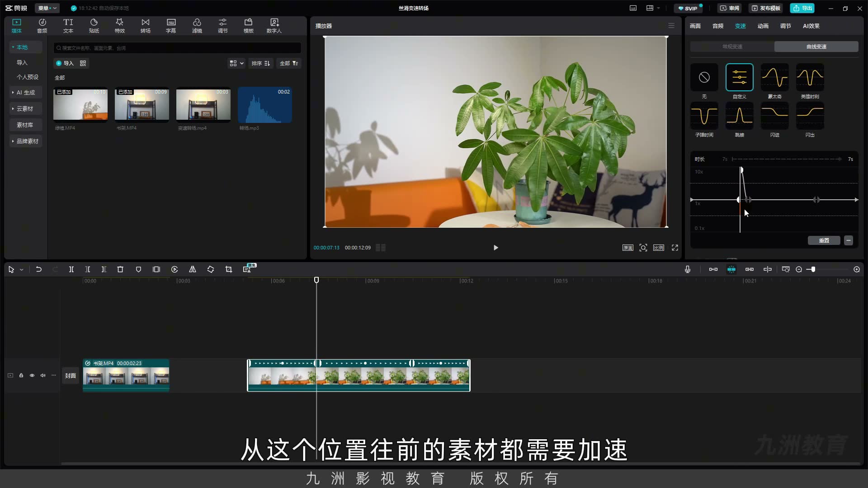Toggle linkage chain icon in timeline toolbar
The image size is (868, 488).
(x=750, y=269)
